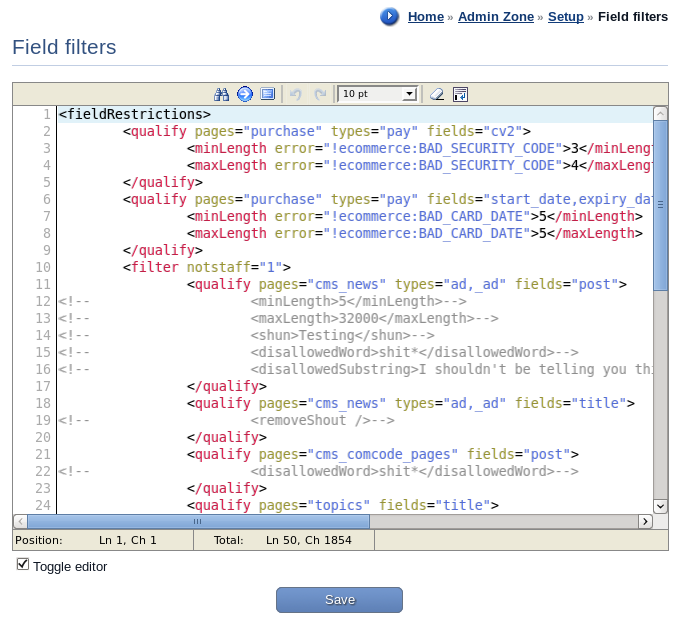Viewport: 676px width, 620px height.
Task: Click the vertical scrollbar up arrow
Action: [x=660, y=113]
